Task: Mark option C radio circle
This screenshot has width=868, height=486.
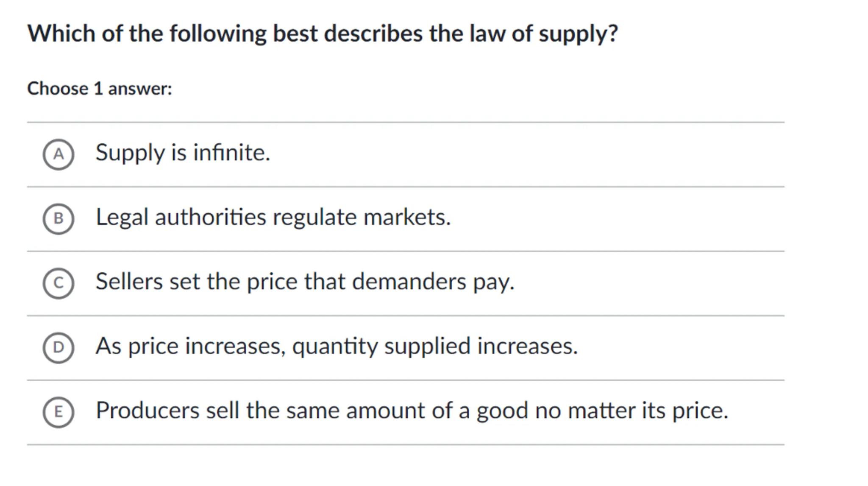Action: [58, 283]
